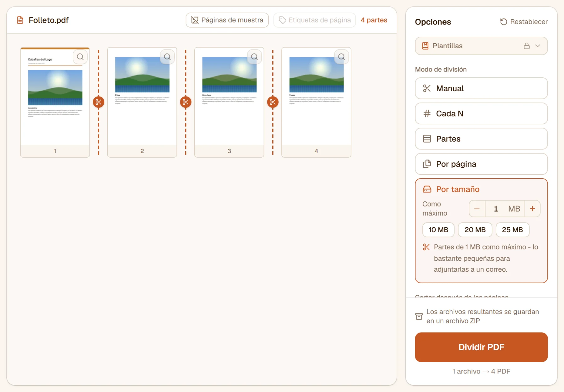This screenshot has width=564, height=392.
Task: Click the lock icon in Plantillas
Action: tap(527, 46)
